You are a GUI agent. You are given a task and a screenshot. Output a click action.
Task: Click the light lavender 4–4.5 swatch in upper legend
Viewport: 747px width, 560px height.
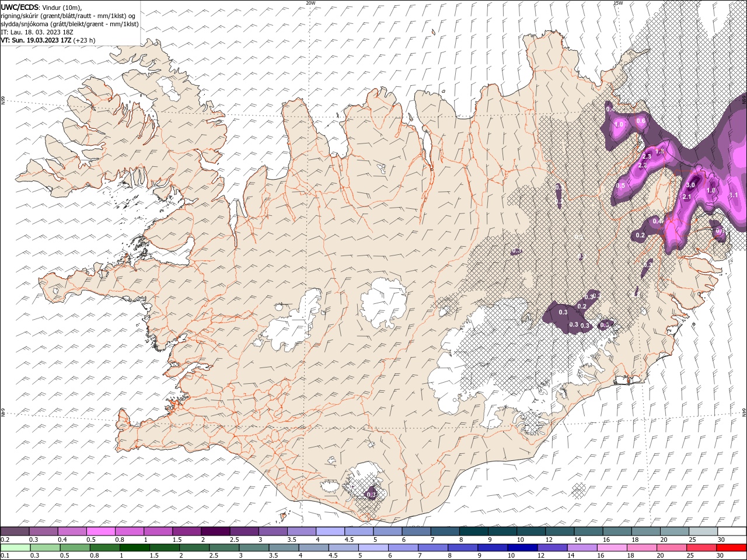(330, 531)
